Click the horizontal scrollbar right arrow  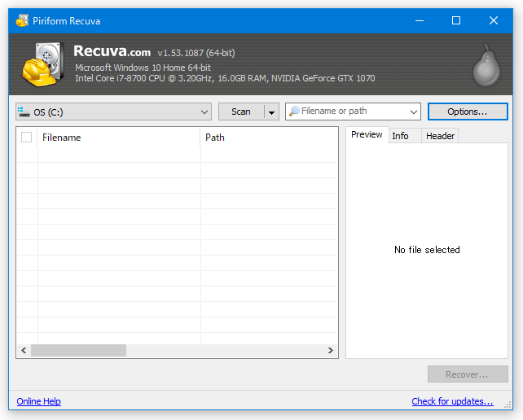(x=331, y=350)
